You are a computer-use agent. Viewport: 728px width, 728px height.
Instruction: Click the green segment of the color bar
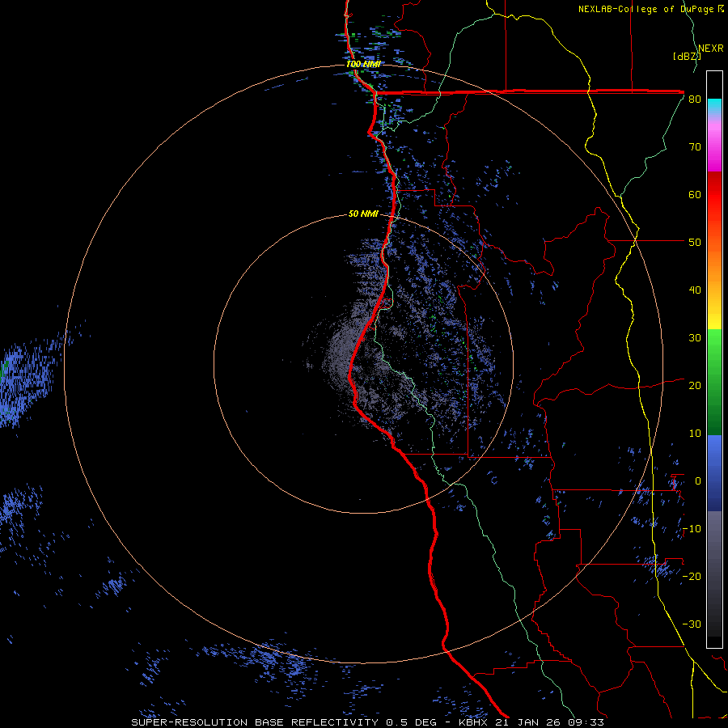[x=714, y=382]
